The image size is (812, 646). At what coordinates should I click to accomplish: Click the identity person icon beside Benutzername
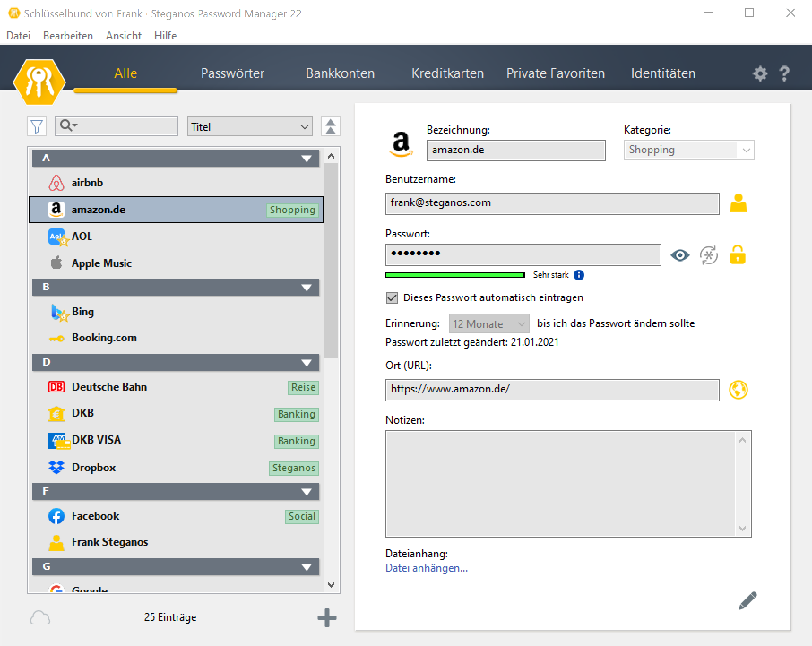point(738,203)
